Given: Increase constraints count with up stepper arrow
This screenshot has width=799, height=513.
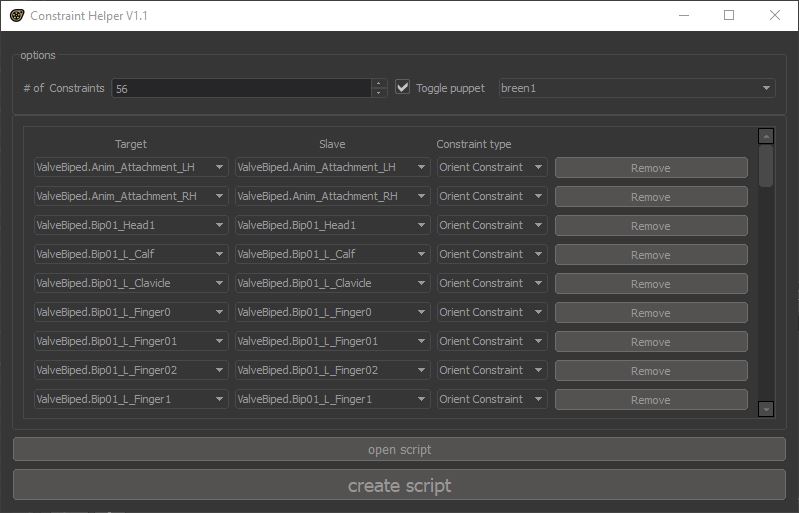Looking at the screenshot, I should click(x=379, y=84).
